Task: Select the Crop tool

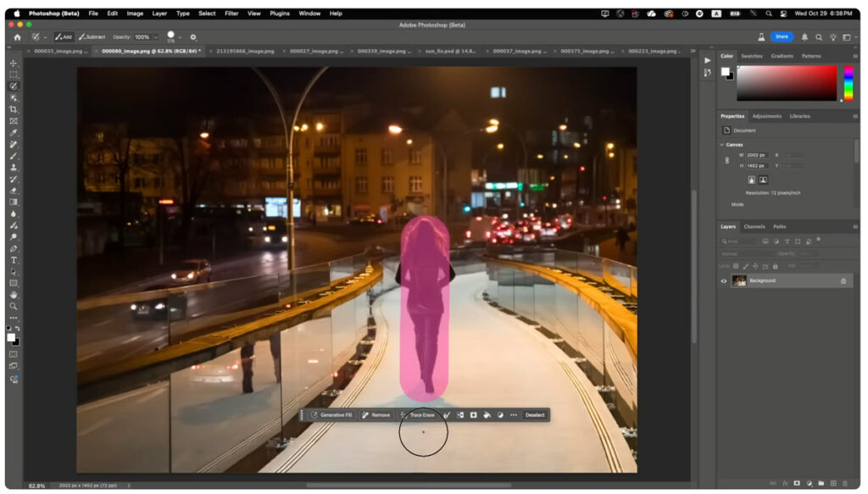Action: click(x=14, y=109)
